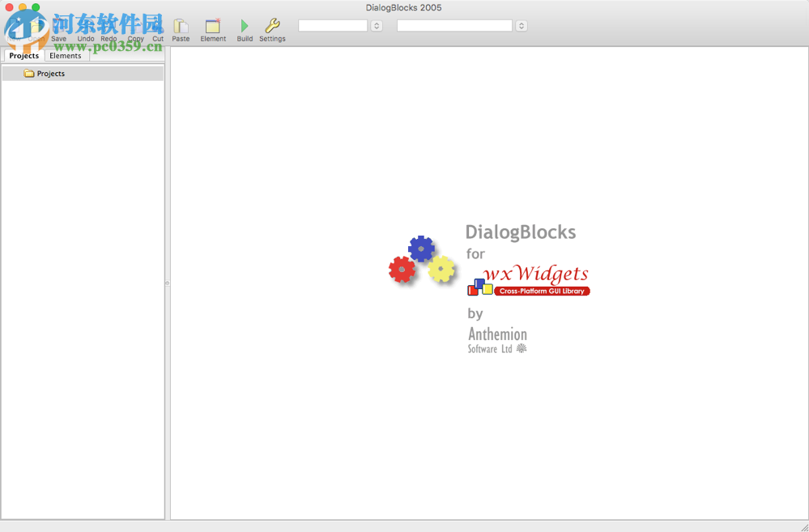Click the window resize grip at bottom-right
Viewport: 809px width, 532px height.
[803, 526]
